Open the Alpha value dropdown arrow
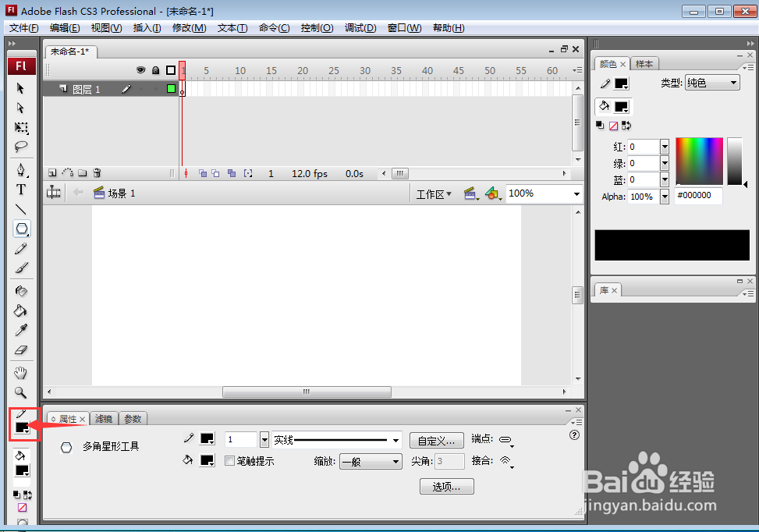This screenshot has height=532, width=759. tap(665, 197)
